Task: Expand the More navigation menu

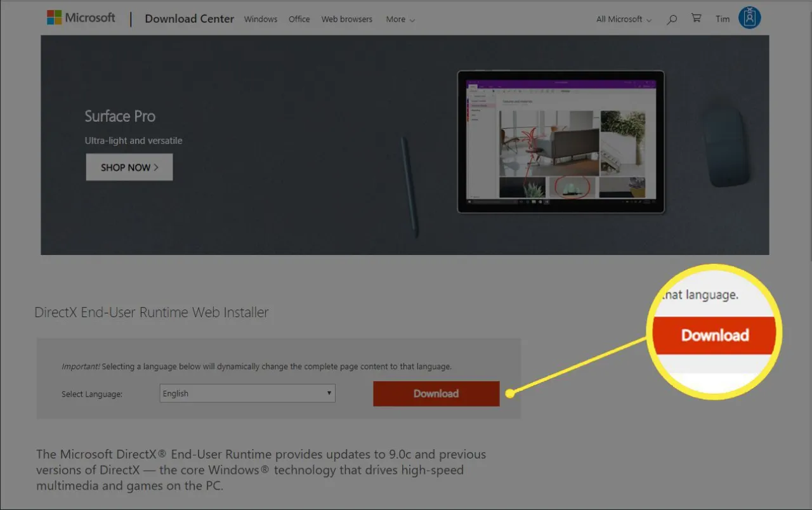Action: (400, 20)
